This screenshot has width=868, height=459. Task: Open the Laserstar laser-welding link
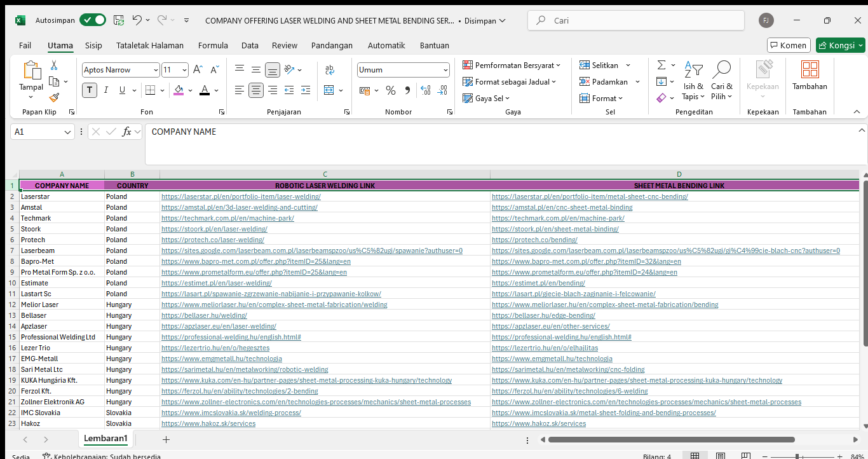point(241,196)
